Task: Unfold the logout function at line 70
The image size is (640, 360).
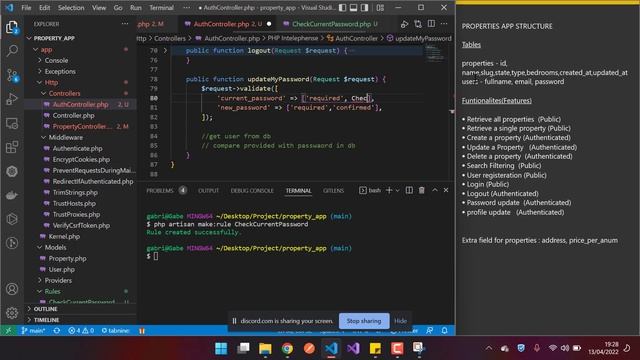Action: [165, 51]
